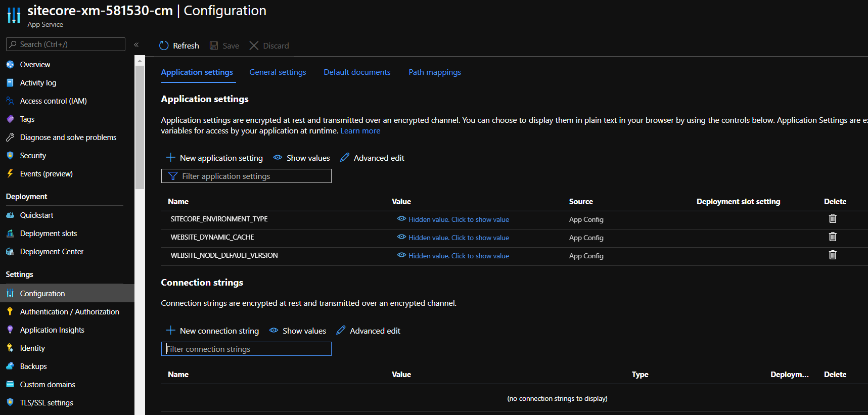The height and width of the screenshot is (415, 868).
Task: Open Backups from the sidebar
Action: click(33, 366)
